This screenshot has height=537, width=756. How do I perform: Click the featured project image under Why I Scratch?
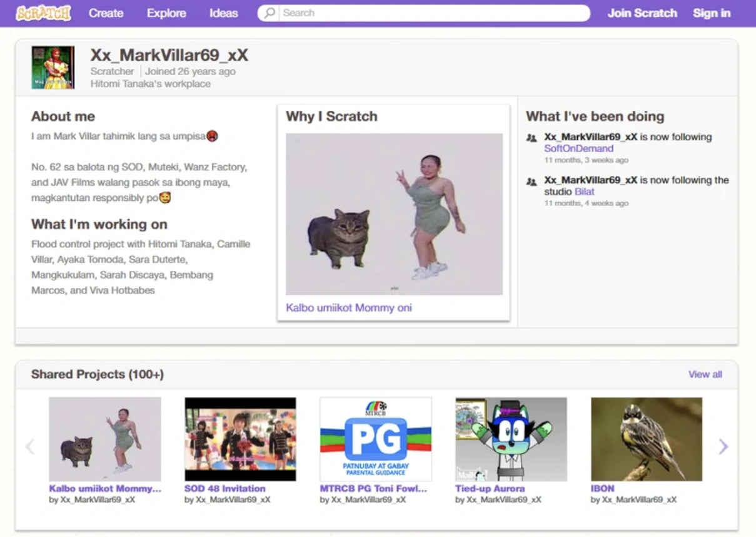pyautogui.click(x=394, y=214)
